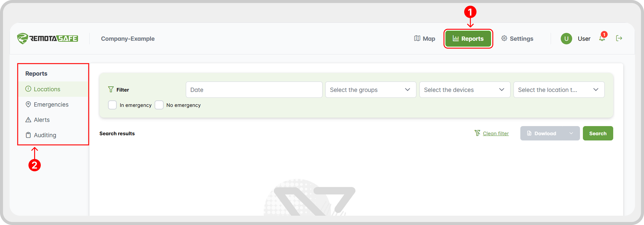644x225 pixels.
Task: Click the logout arrow icon
Action: [619, 38]
